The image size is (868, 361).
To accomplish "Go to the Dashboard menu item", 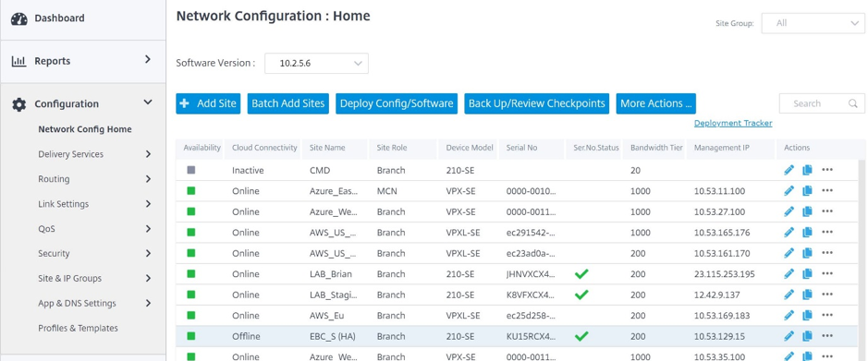I will point(59,18).
